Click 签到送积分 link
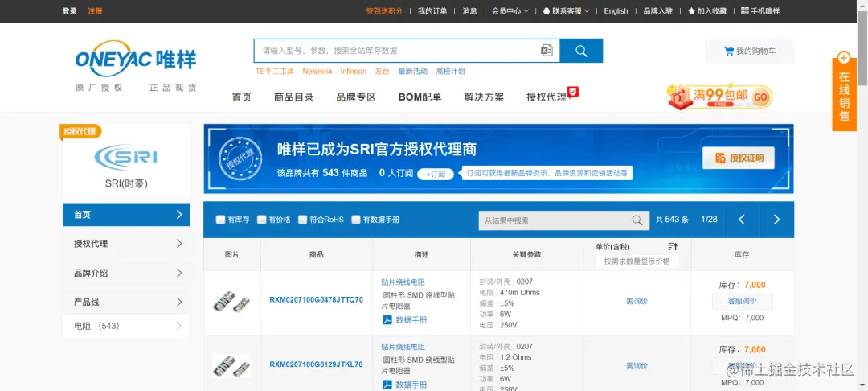868x391 pixels. click(x=384, y=11)
